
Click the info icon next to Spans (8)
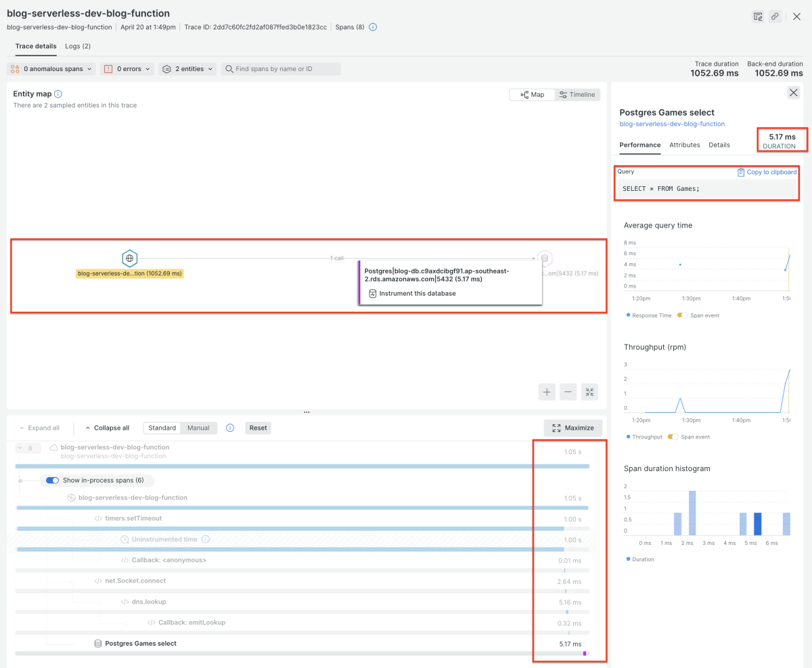pos(373,27)
